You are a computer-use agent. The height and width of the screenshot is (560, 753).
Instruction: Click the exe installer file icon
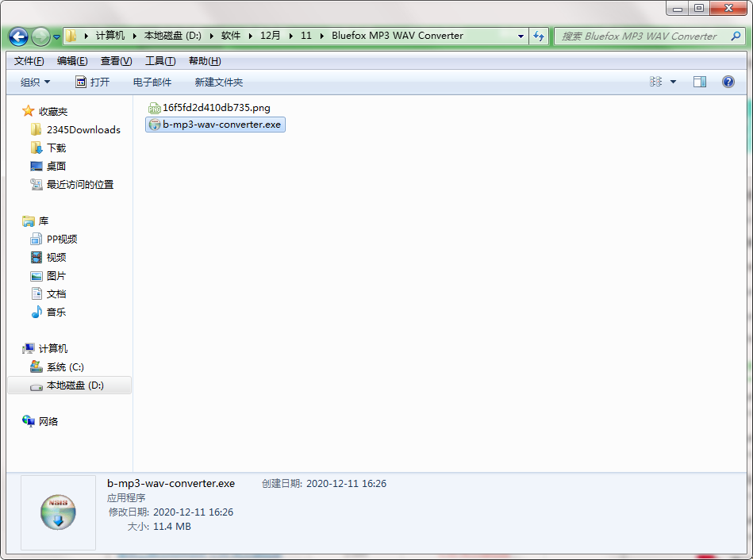pyautogui.click(x=154, y=125)
